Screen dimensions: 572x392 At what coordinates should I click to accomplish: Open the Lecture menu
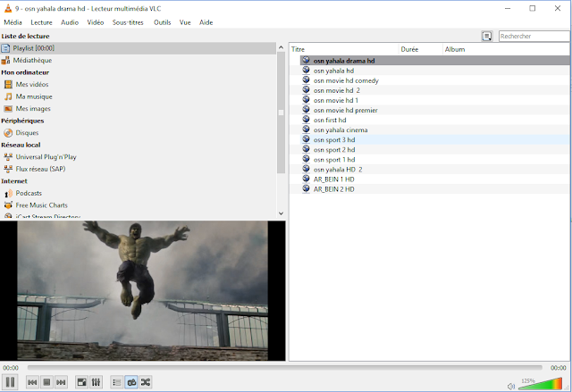(41, 22)
